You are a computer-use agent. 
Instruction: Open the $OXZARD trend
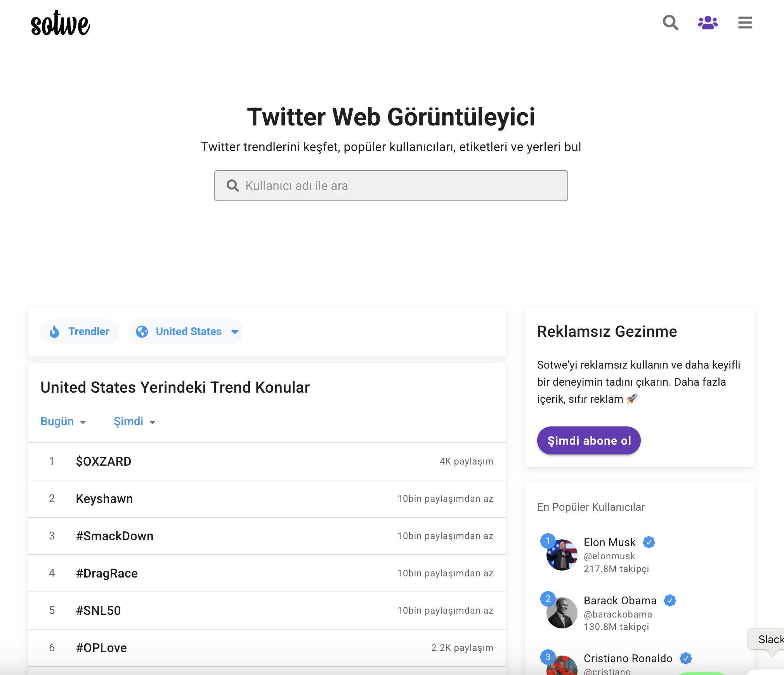tap(267, 461)
